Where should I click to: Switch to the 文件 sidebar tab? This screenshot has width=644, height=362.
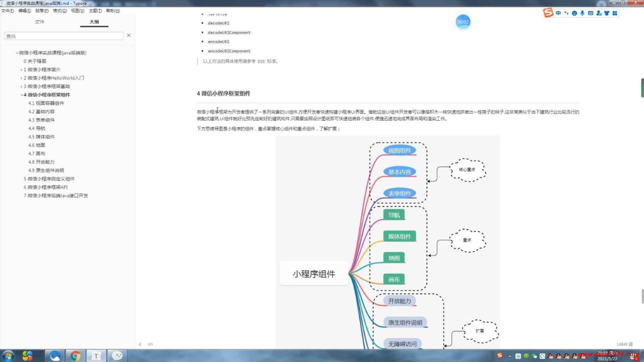tap(40, 22)
